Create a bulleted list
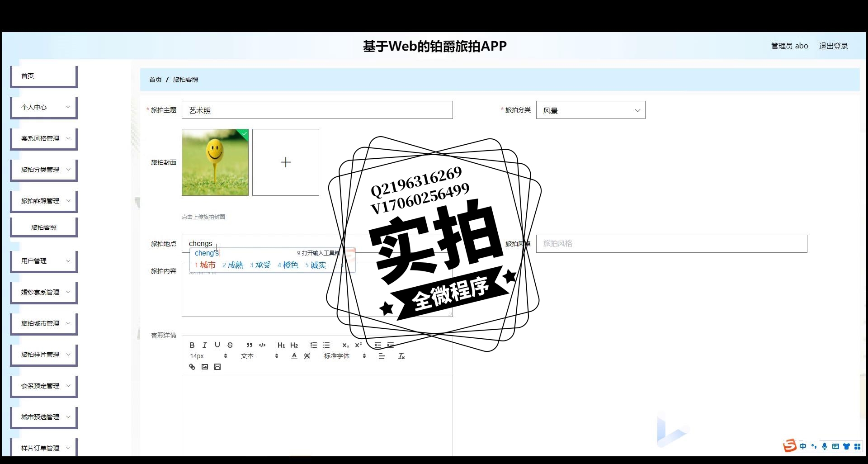 (326, 345)
